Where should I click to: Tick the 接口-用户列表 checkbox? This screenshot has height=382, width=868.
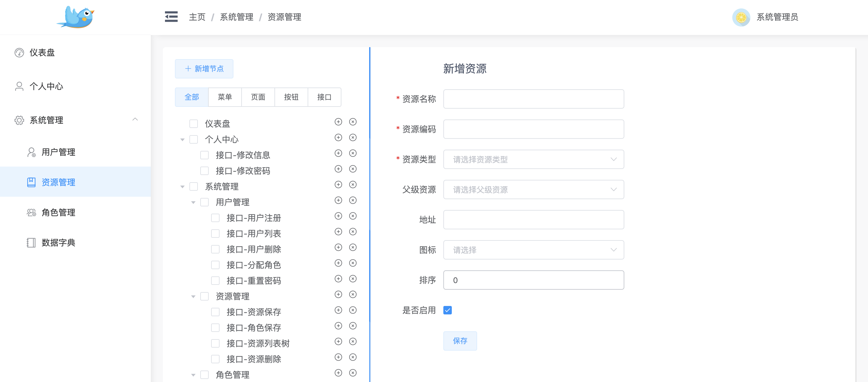tap(215, 234)
